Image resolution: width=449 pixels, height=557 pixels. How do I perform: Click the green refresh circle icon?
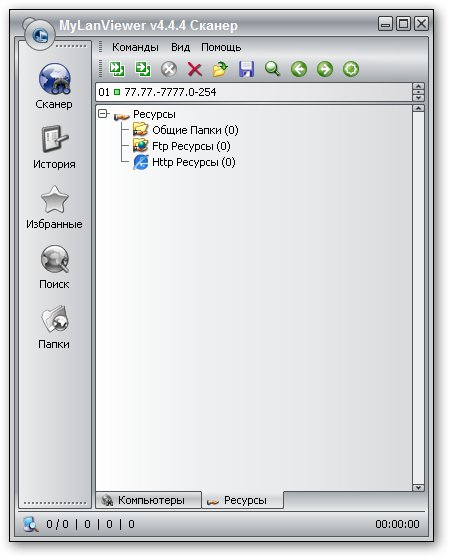pyautogui.click(x=351, y=69)
